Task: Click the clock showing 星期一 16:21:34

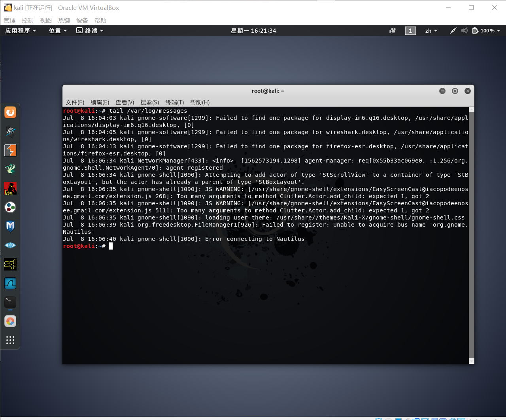Action: click(253, 30)
